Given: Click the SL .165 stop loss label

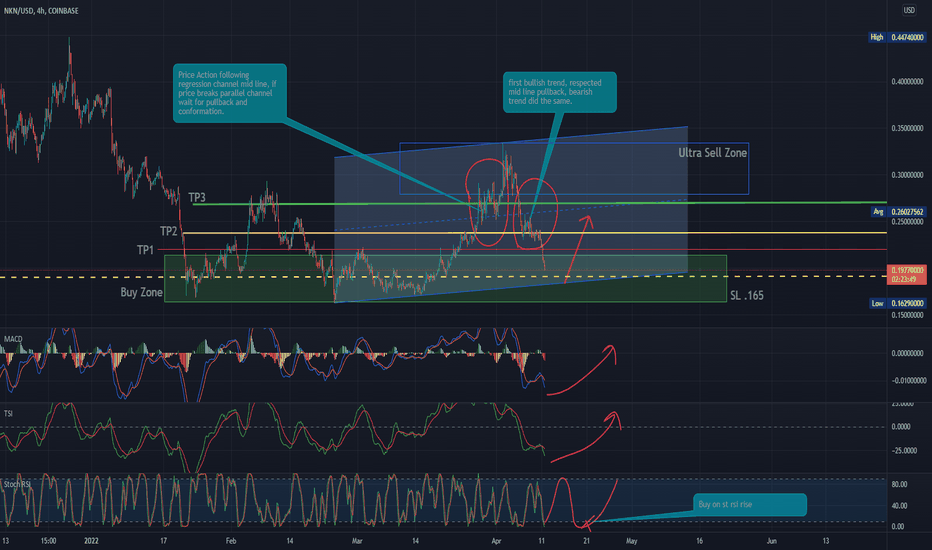Looking at the screenshot, I should 747,296.
